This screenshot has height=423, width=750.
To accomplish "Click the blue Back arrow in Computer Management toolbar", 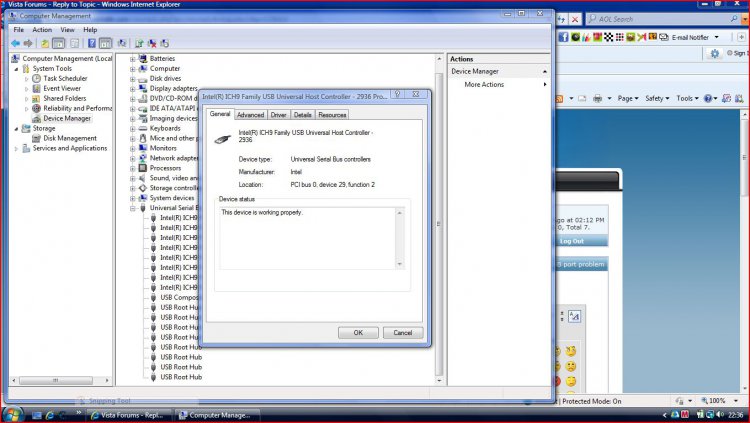I will [x=16, y=44].
